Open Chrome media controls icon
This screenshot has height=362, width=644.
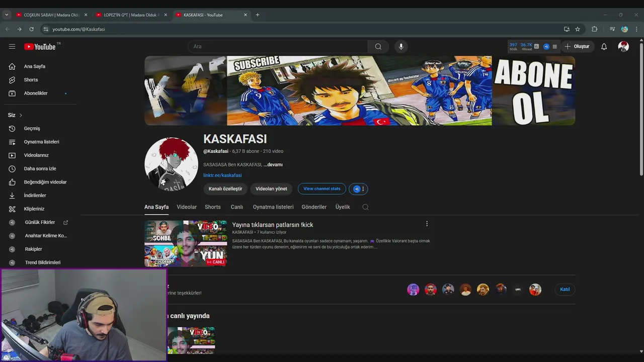(x=612, y=29)
